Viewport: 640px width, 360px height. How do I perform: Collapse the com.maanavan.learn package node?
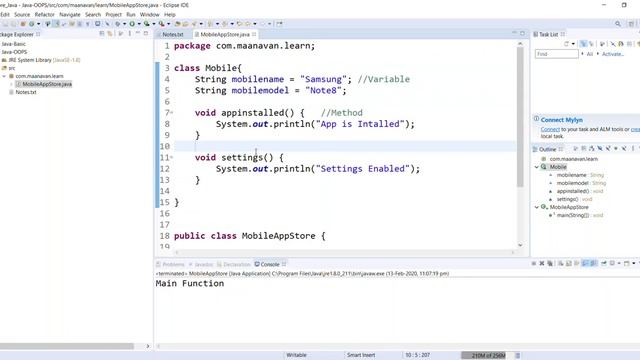[4, 76]
